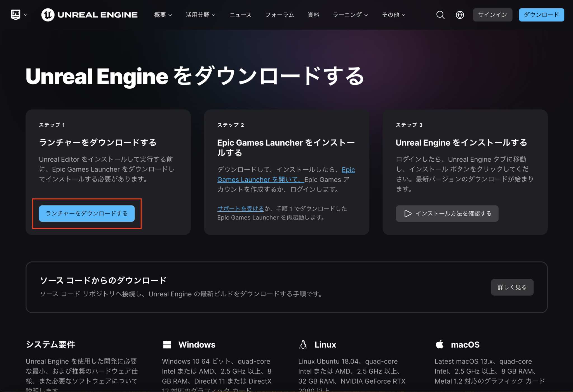This screenshot has width=573, height=392.
Task: Expand the 概要 dropdown menu
Action: click(x=163, y=15)
